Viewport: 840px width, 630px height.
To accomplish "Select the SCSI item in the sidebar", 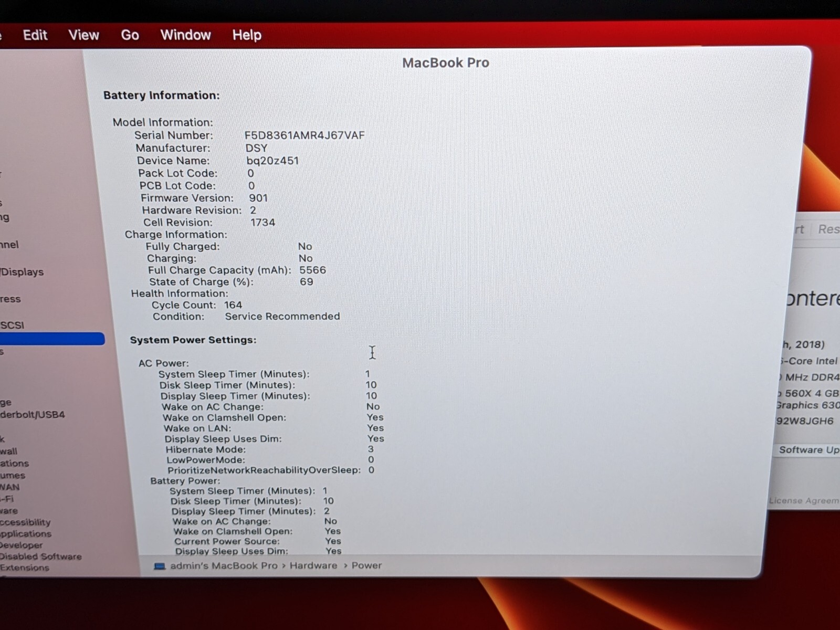I will pyautogui.click(x=12, y=325).
